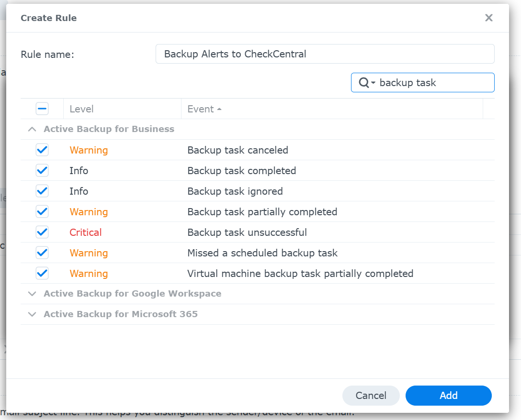The width and height of the screenshot is (521, 420).
Task: Click the Warning label for Backup task canceled
Action: pyautogui.click(x=89, y=150)
